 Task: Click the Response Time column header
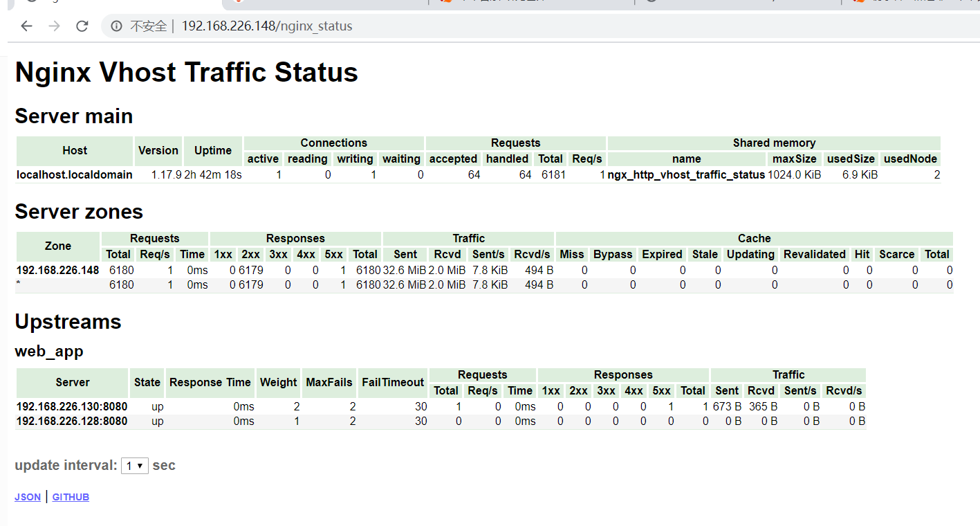[210, 382]
